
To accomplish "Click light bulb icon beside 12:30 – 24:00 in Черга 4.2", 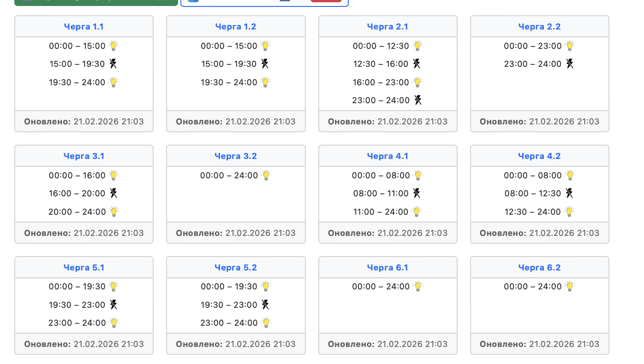I will coord(569,211).
